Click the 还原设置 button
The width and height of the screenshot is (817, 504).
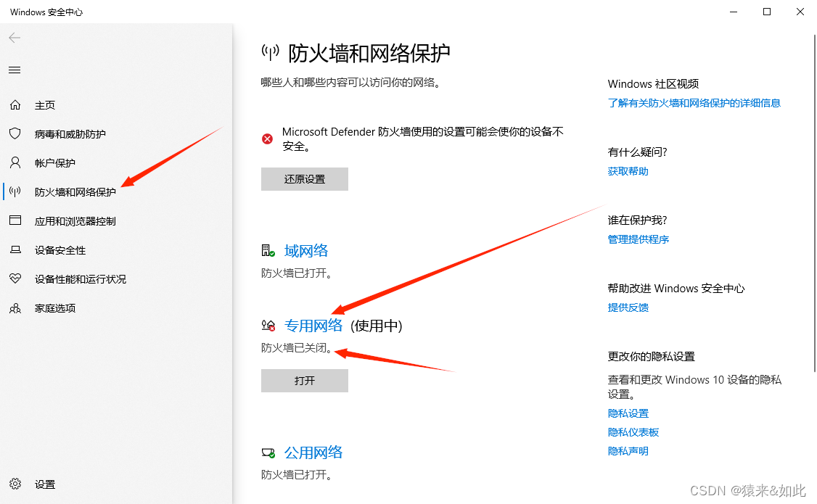click(304, 179)
